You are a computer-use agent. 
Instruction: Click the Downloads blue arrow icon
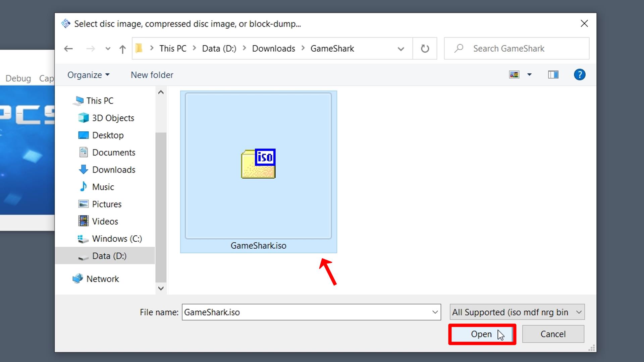click(83, 170)
